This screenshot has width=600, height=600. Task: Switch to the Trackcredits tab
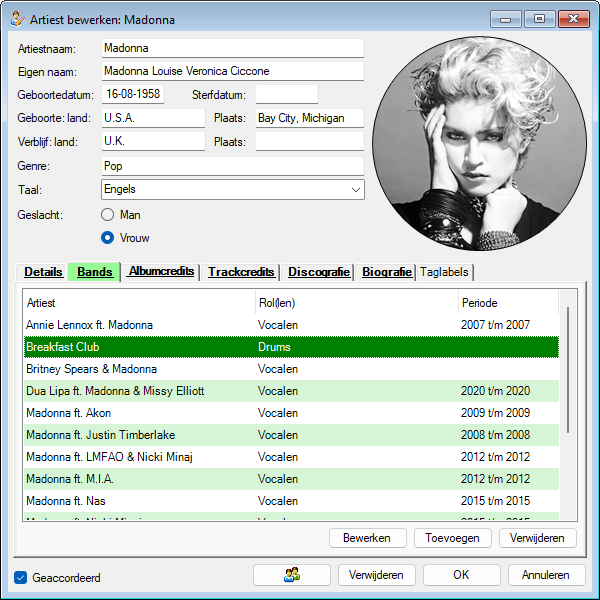coord(241,272)
